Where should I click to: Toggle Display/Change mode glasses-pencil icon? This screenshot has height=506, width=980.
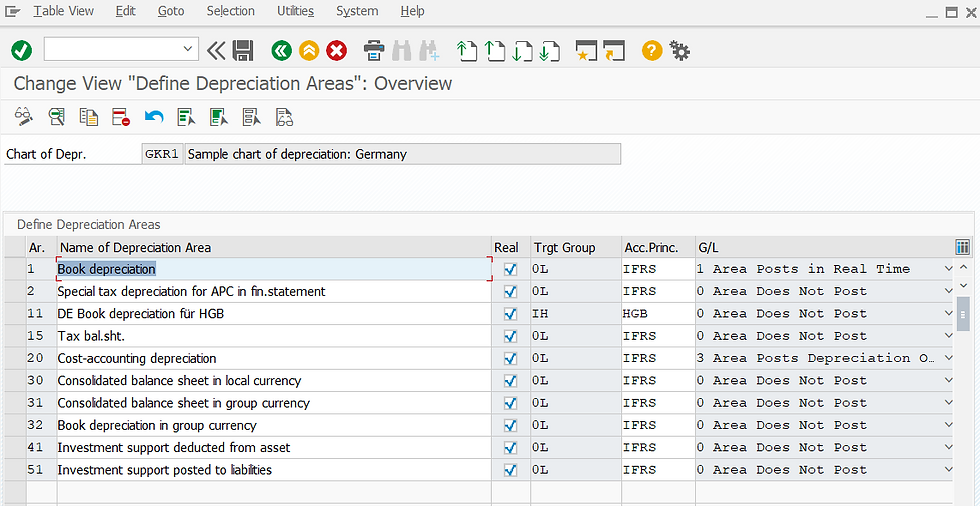(x=23, y=116)
